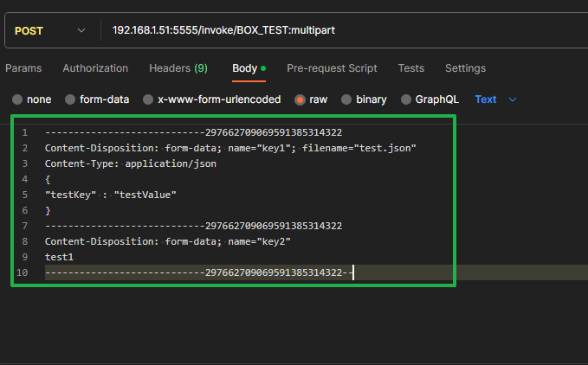
Task: Open the Pre-request Script tab
Action: click(332, 68)
